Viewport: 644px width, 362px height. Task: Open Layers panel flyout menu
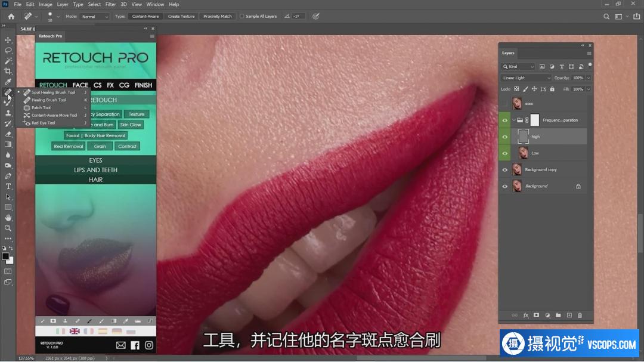coord(589,54)
